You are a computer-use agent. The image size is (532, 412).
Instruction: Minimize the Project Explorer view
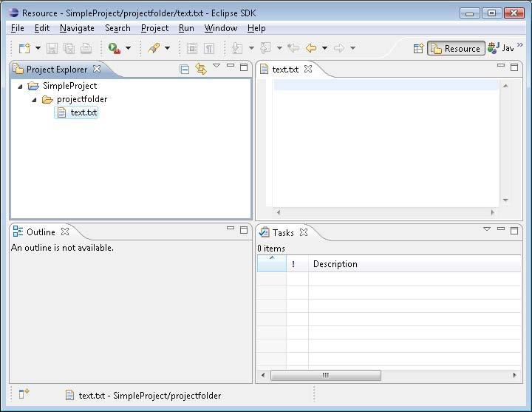pyautogui.click(x=231, y=65)
